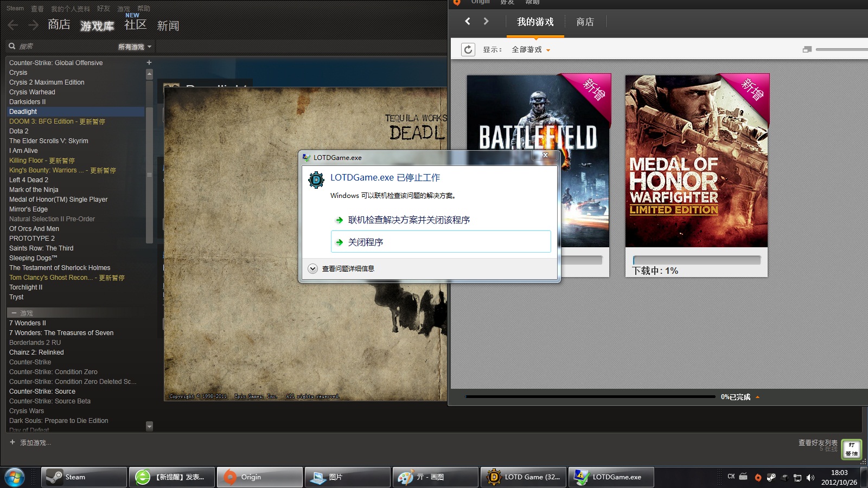
Task: Click the friends avatar icon in Steam
Action: tap(852, 449)
